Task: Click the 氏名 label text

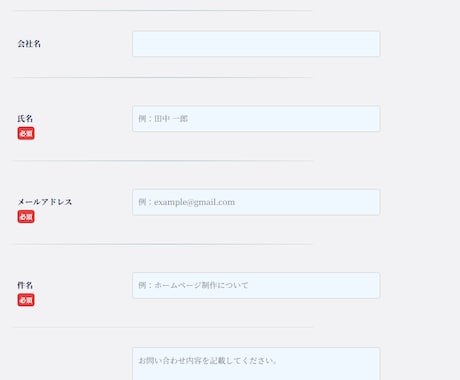Action: pyautogui.click(x=25, y=118)
